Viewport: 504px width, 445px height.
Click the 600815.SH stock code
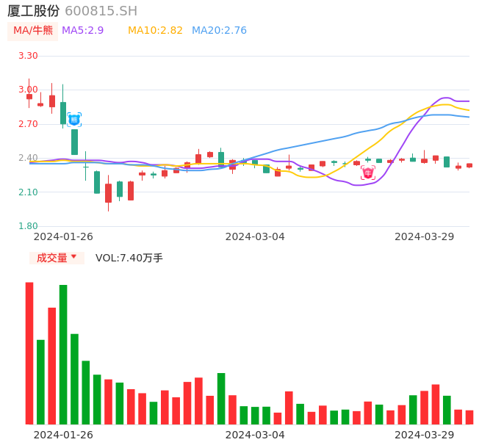[x=101, y=11]
